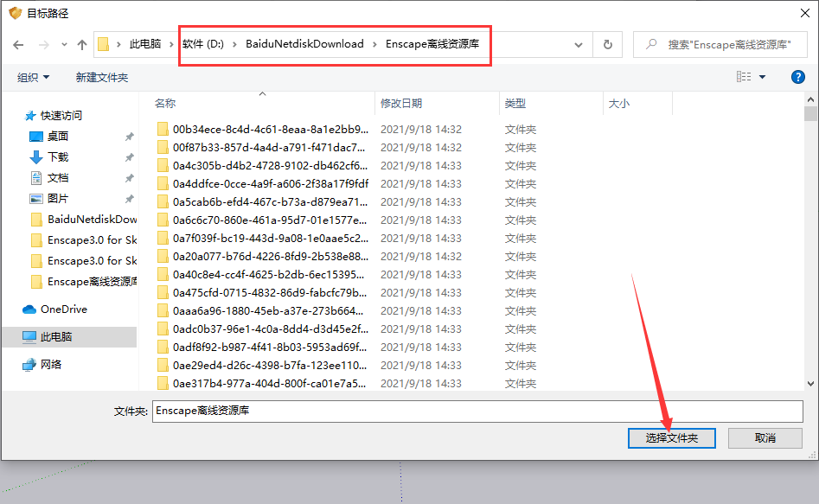Open Enscape离线资源库 in the sidebar
This screenshot has width=819, height=504.
pos(92,282)
